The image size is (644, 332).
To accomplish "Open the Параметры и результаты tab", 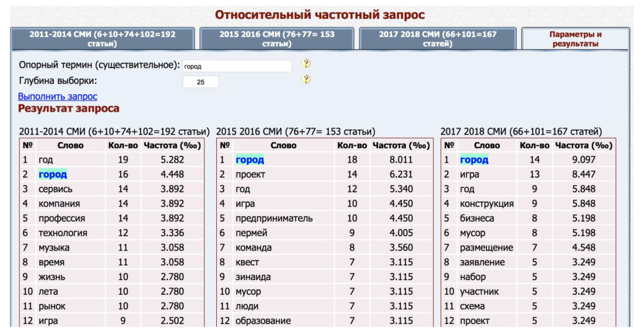I will 575,39.
